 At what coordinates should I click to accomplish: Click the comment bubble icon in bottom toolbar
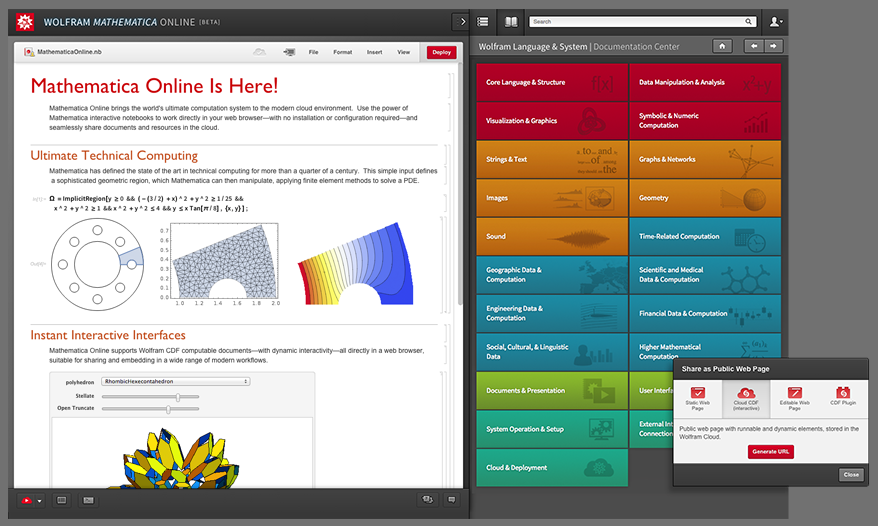coord(452,500)
